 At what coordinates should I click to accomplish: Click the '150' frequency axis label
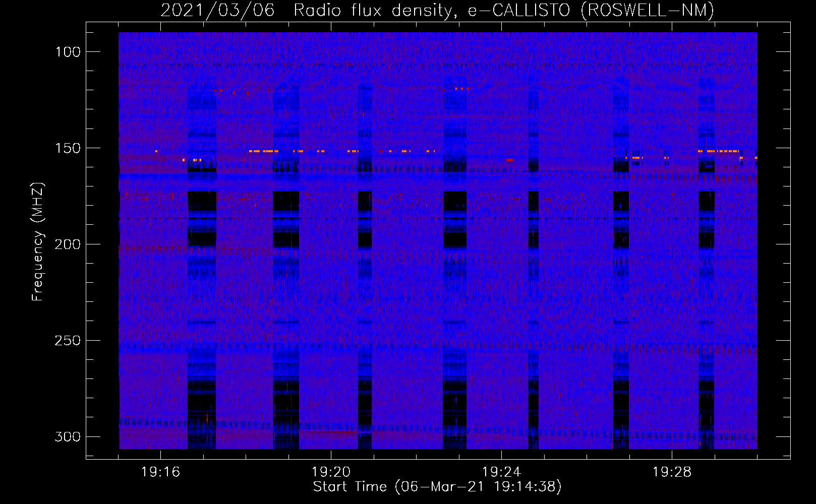(x=68, y=148)
